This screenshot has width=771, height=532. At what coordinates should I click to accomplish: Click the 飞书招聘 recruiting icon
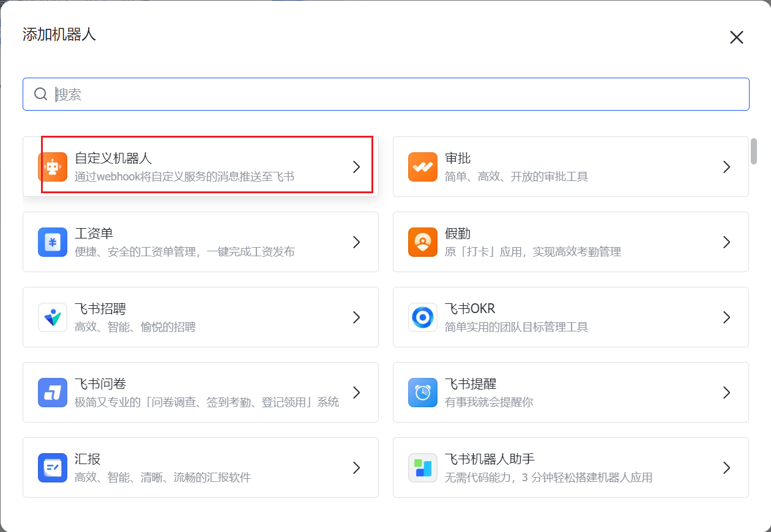tap(53, 317)
